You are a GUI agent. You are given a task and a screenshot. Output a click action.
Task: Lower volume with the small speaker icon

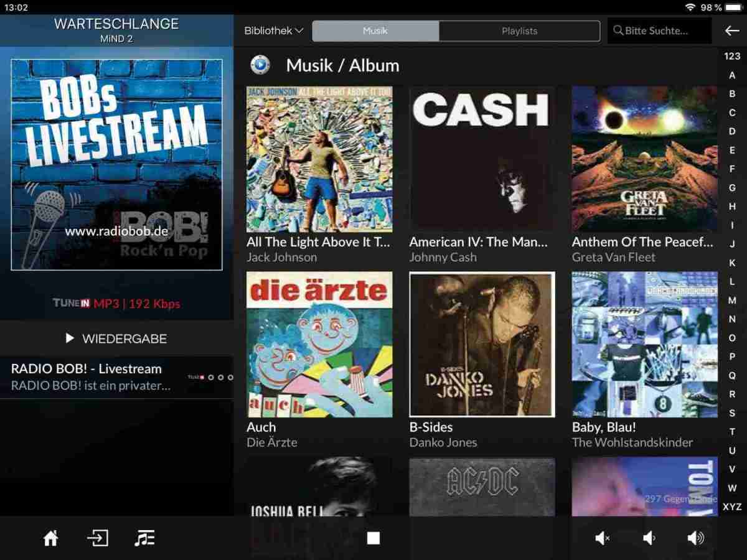coord(649,538)
